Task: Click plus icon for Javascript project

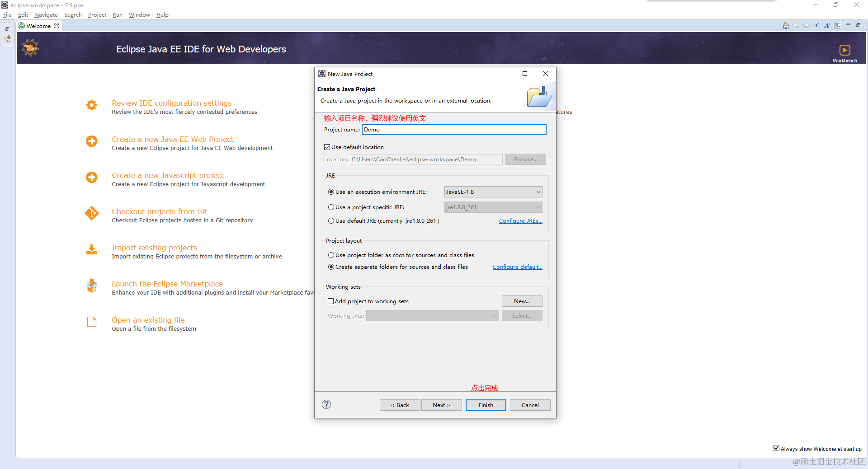Action: [x=92, y=178]
